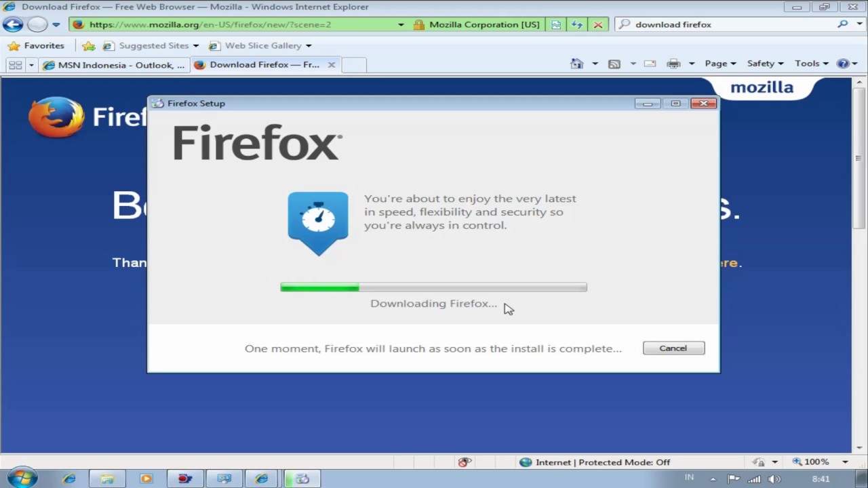Open Web Slice Gallery favorites item
The height and width of the screenshot is (488, 868).
click(256, 45)
